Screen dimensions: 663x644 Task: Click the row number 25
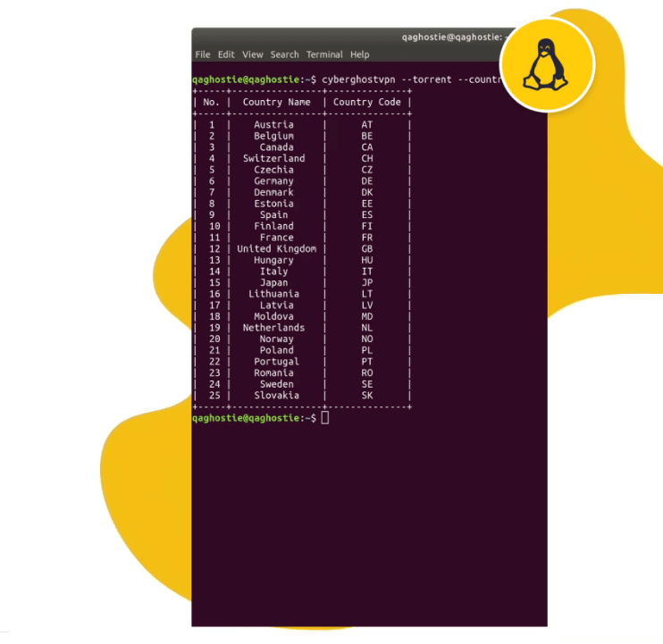pyautogui.click(x=214, y=396)
